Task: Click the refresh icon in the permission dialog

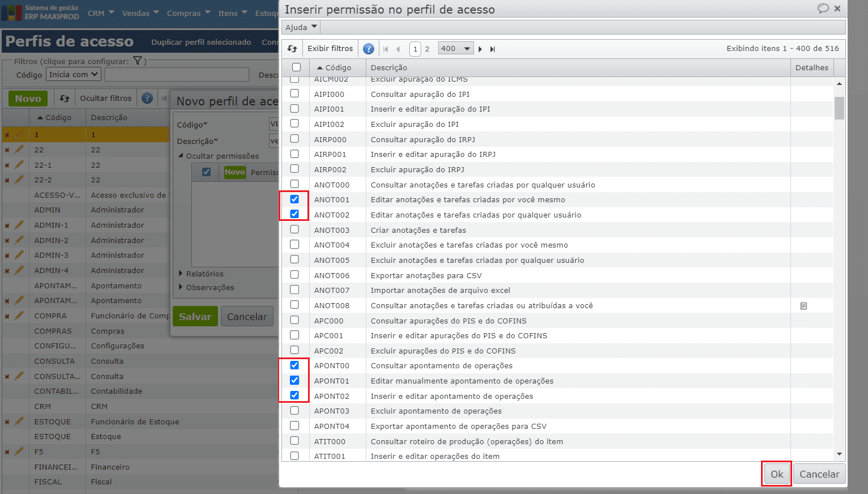Action: coord(292,49)
